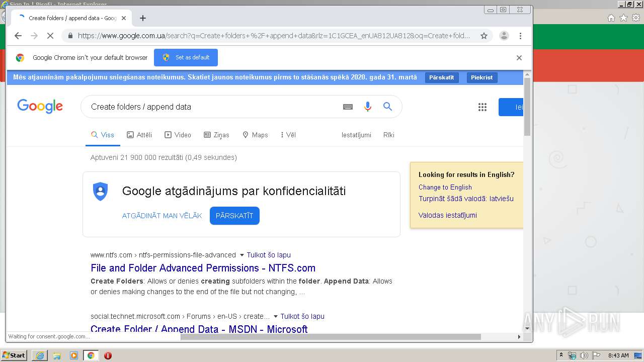Viewport: 644px width, 362px height.
Task: Click the red stop-sign taskbar icon
Action: (108, 355)
